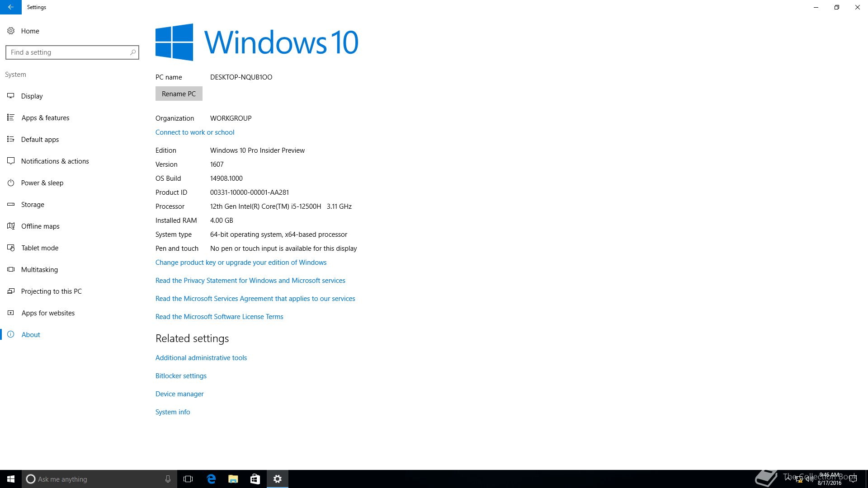
Task: Open Device manager link
Action: 179,394
